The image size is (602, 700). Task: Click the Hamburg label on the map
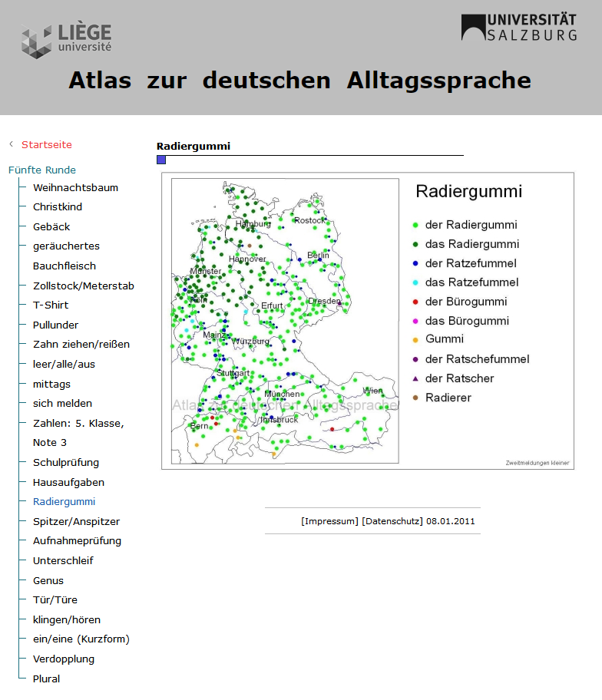tap(253, 223)
